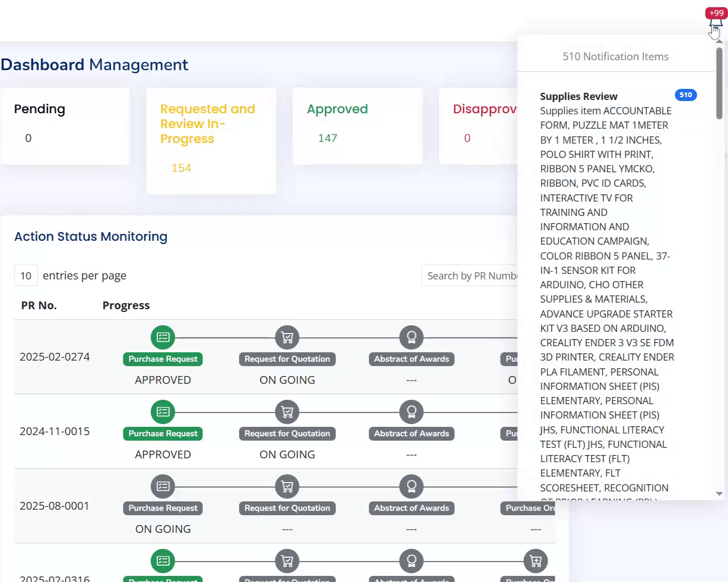
Task: Open the entries per page dropdown
Action: click(26, 276)
